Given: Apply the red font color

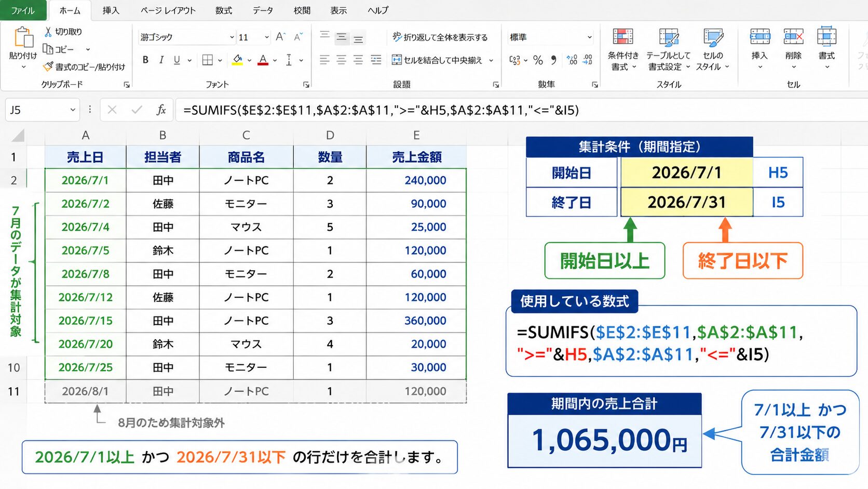Looking at the screenshot, I should tap(263, 60).
